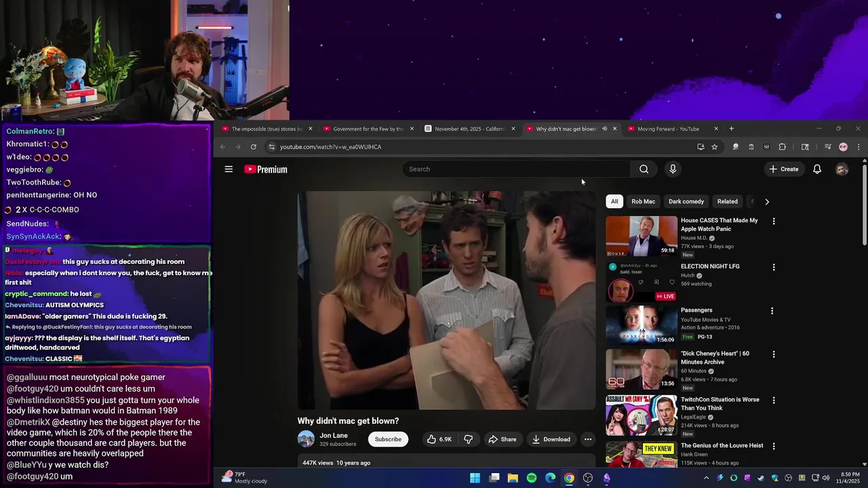Open House CASES video thumbnail

(x=641, y=236)
